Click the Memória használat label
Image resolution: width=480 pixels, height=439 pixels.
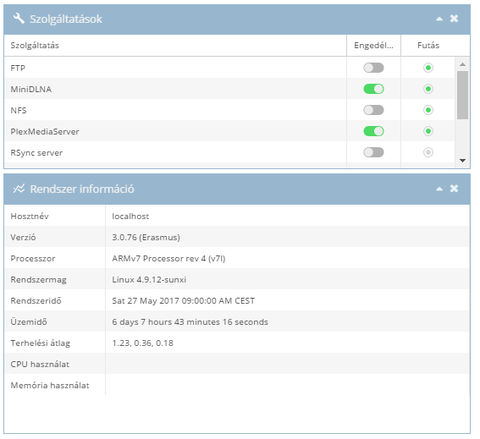point(50,385)
